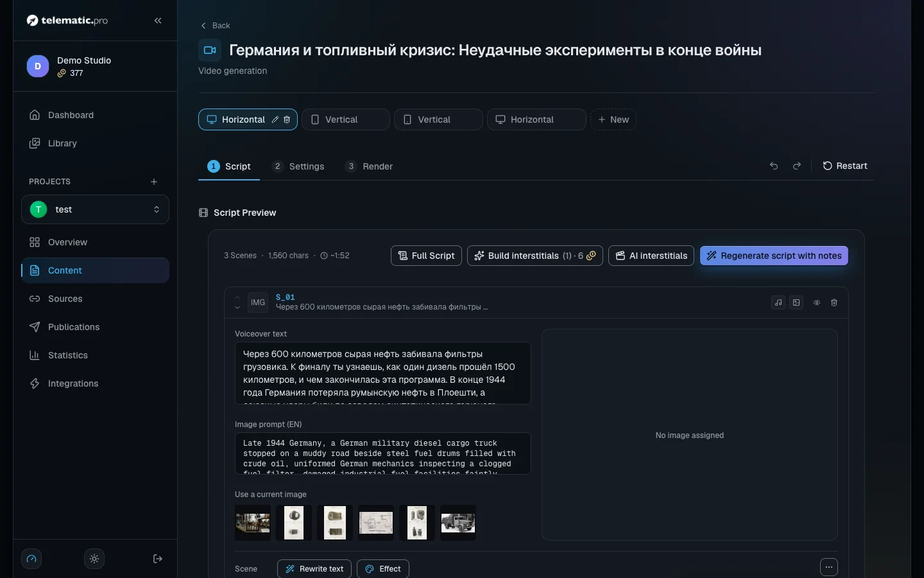Toggle scene S_01 visibility eye icon

click(817, 302)
